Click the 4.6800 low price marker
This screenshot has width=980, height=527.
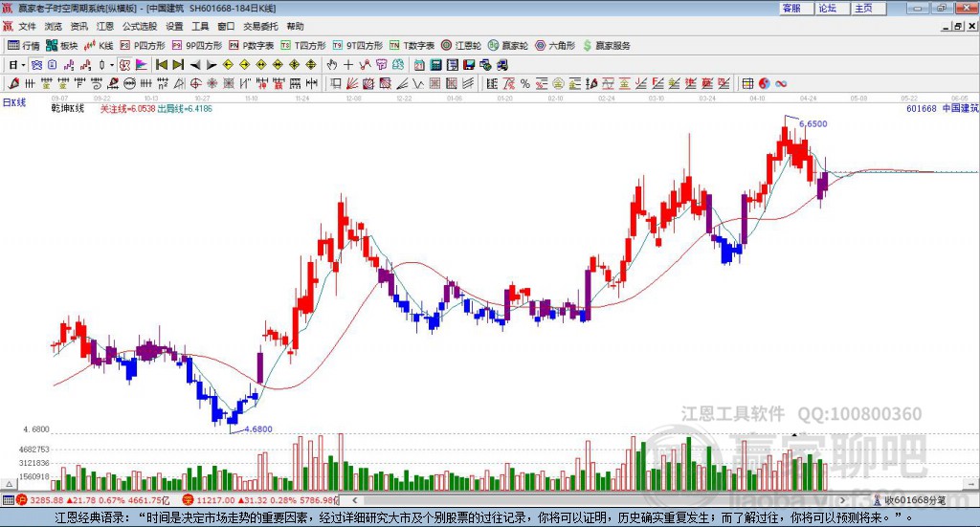click(x=258, y=429)
